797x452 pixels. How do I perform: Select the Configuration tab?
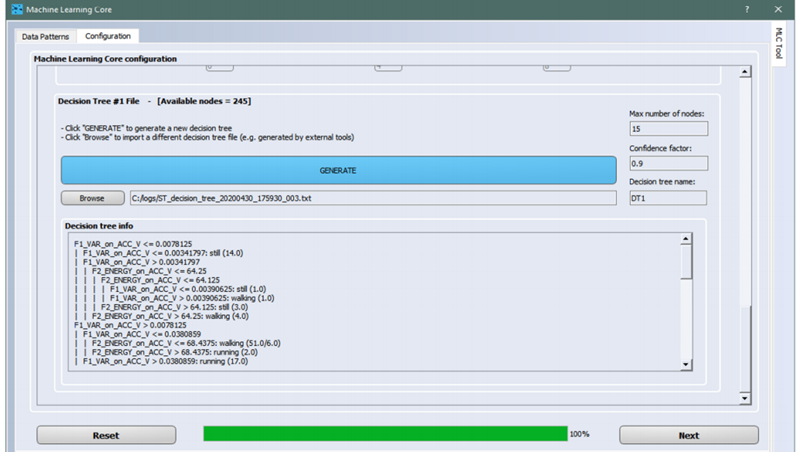pos(108,36)
